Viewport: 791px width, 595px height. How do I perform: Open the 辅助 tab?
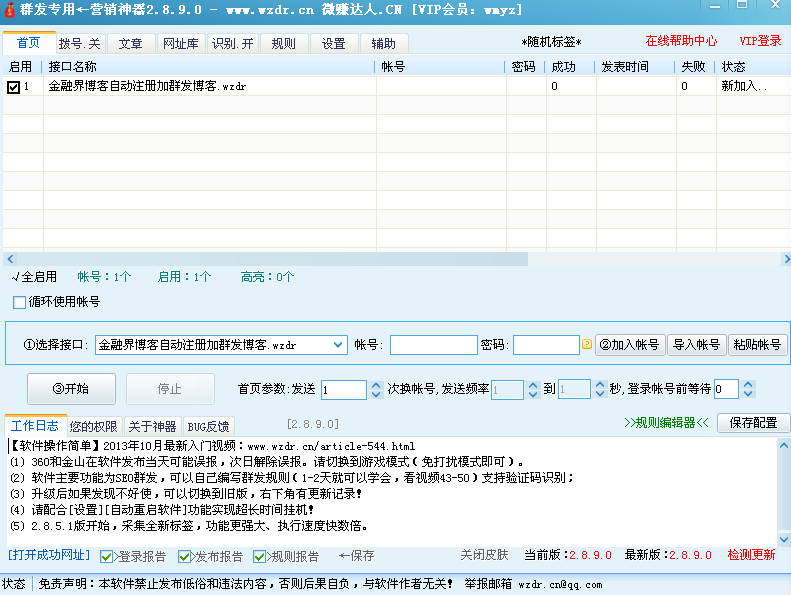click(384, 44)
